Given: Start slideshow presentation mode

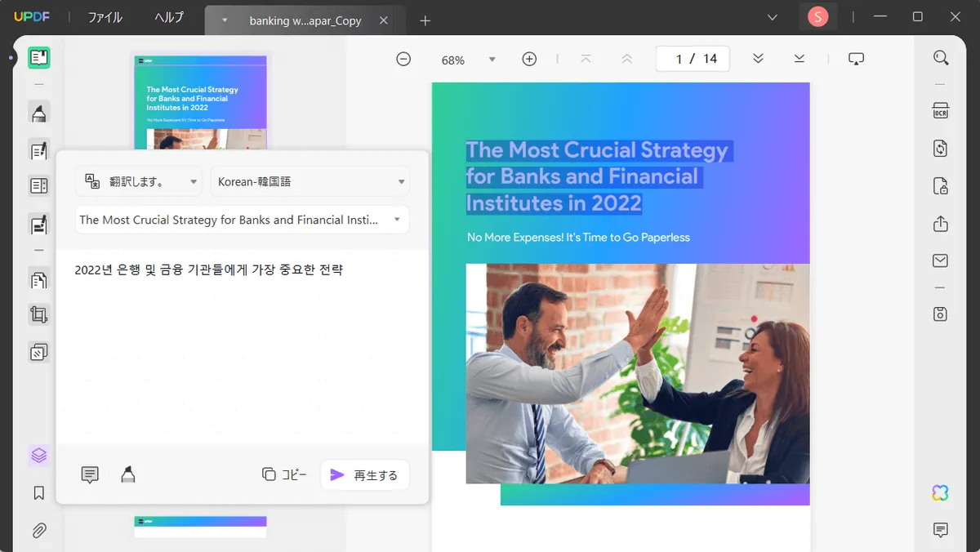Looking at the screenshot, I should coord(856,59).
